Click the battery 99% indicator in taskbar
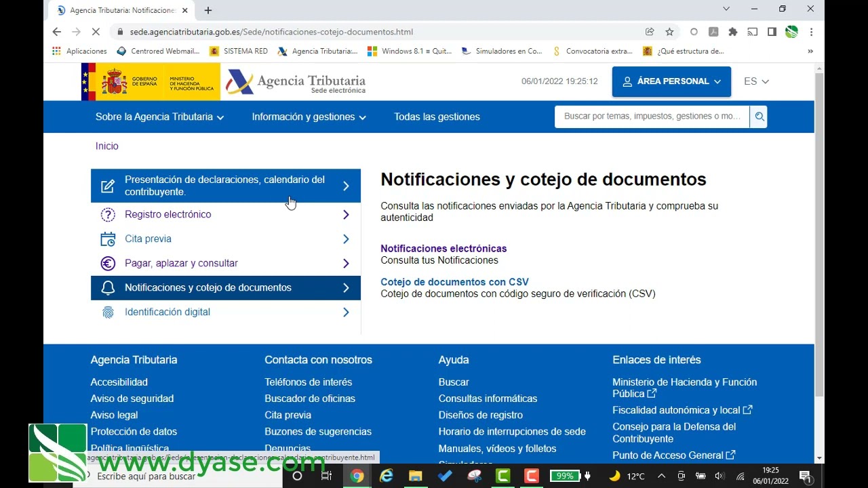868x488 pixels. click(x=565, y=475)
